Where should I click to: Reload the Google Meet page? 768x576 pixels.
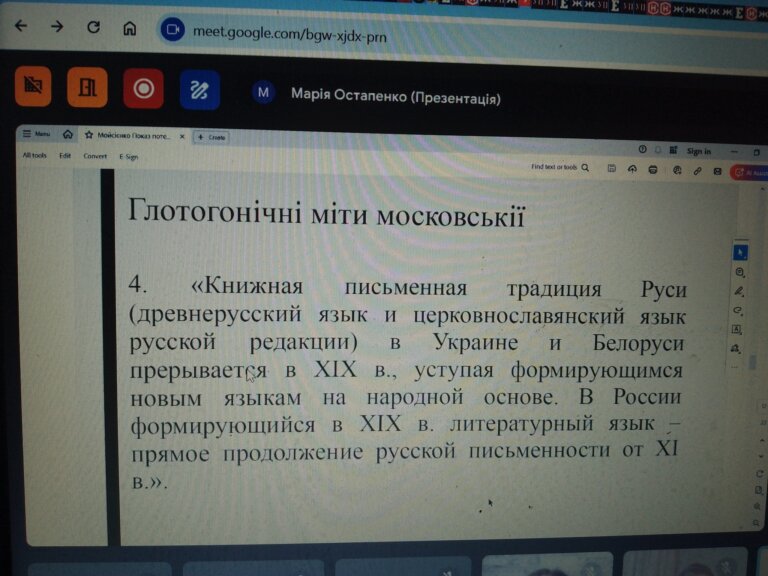94,27
